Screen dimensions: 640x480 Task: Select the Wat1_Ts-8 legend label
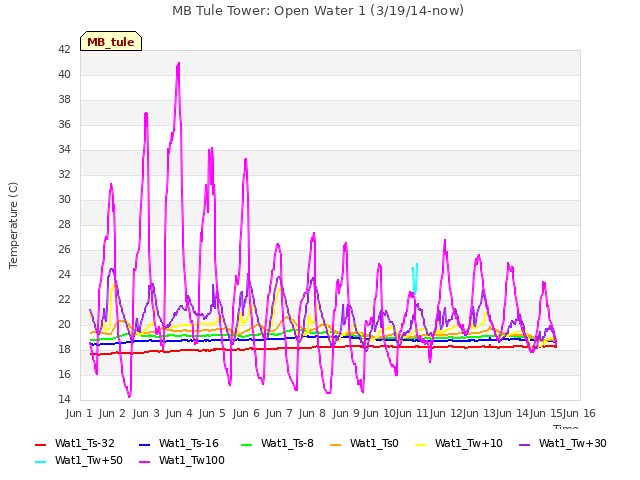(x=287, y=444)
